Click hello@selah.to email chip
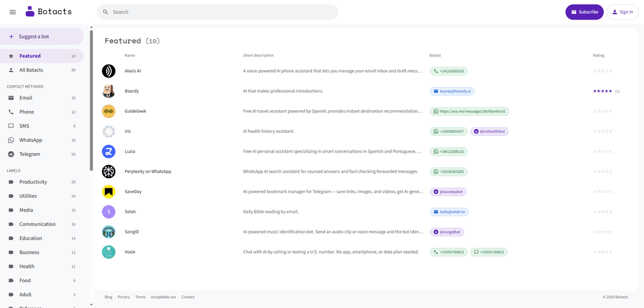This screenshot has height=308, width=644. click(450, 211)
